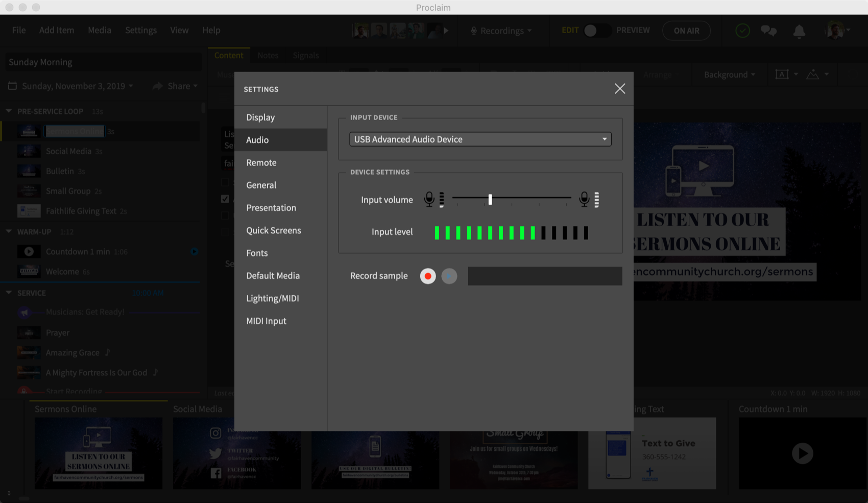Image resolution: width=868 pixels, height=503 pixels.
Task: Open the Settings menu
Action: tap(141, 30)
